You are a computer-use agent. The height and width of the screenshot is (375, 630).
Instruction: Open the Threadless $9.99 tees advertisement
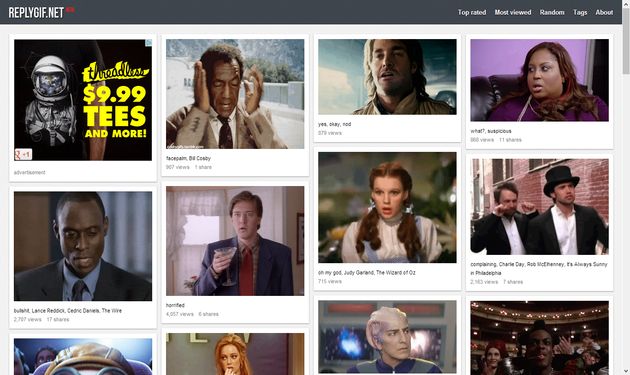(83, 100)
